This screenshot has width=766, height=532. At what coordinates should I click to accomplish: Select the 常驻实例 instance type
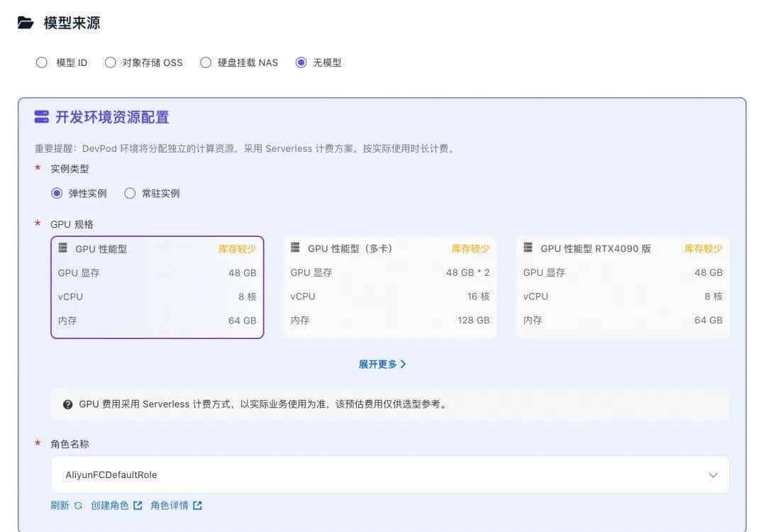tap(130, 193)
